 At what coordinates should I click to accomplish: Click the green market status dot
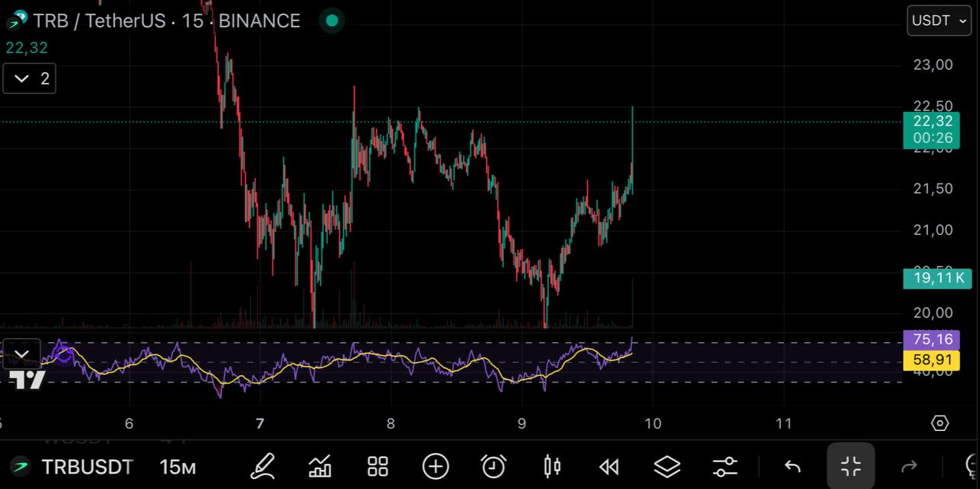pos(332,21)
